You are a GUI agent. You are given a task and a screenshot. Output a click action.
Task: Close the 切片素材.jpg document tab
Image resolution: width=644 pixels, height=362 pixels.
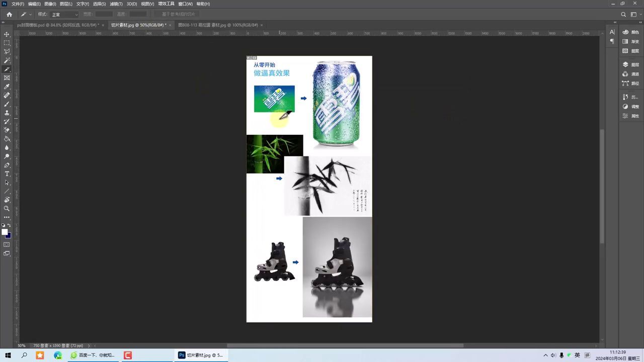170,25
